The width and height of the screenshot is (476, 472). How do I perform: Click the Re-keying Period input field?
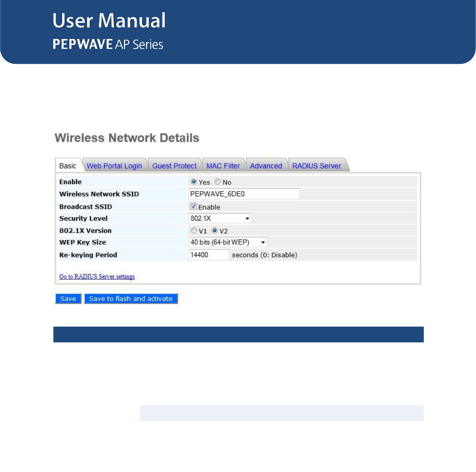pos(209,255)
